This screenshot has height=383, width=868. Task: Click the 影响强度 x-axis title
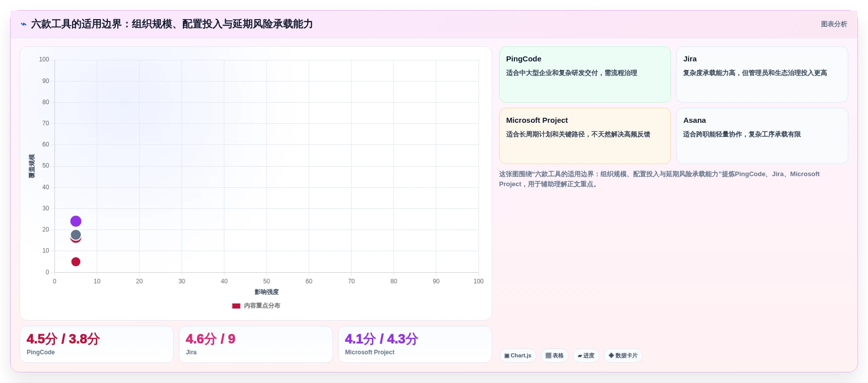266,292
